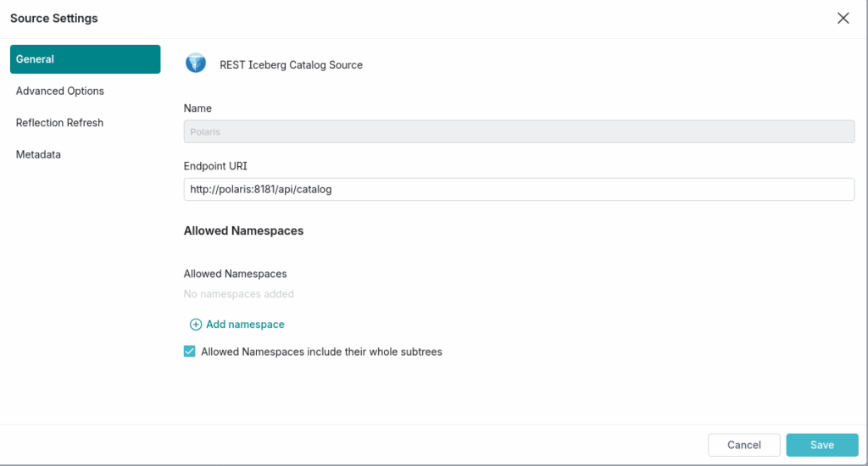Save the source settings
This screenshot has width=868, height=466.
(x=821, y=445)
